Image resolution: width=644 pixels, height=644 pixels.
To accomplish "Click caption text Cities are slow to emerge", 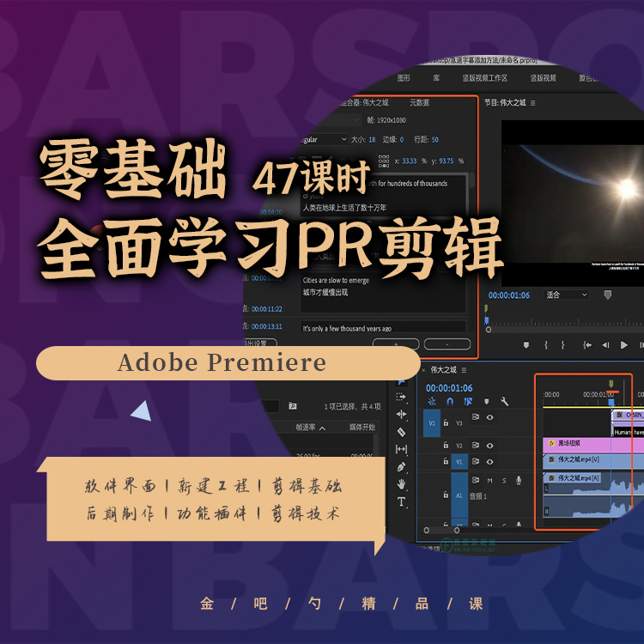I will [x=336, y=281].
